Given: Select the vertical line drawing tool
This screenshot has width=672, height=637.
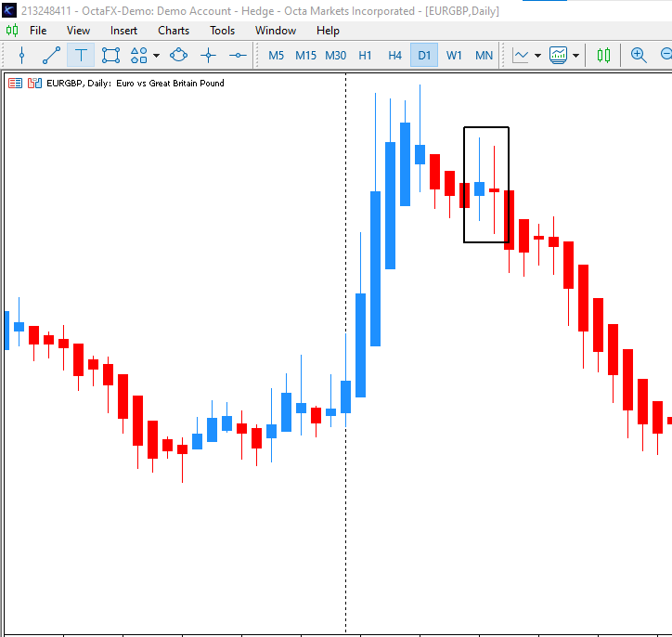Looking at the screenshot, I should pyautogui.click(x=22, y=56).
